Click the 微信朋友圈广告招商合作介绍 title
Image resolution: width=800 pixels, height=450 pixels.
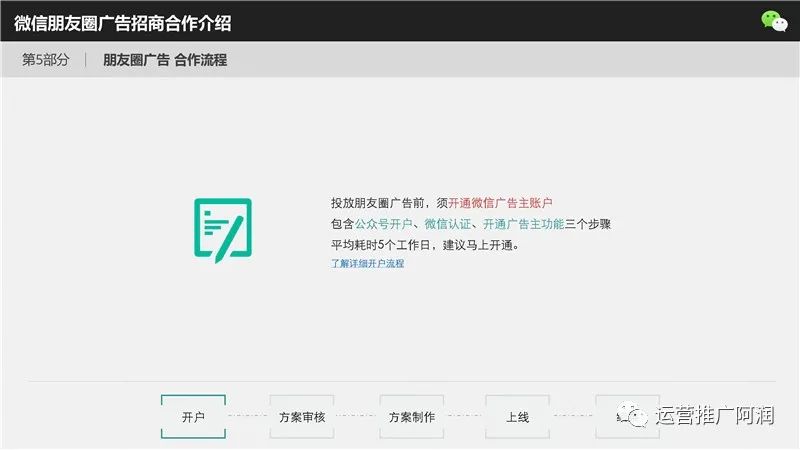click(x=122, y=23)
